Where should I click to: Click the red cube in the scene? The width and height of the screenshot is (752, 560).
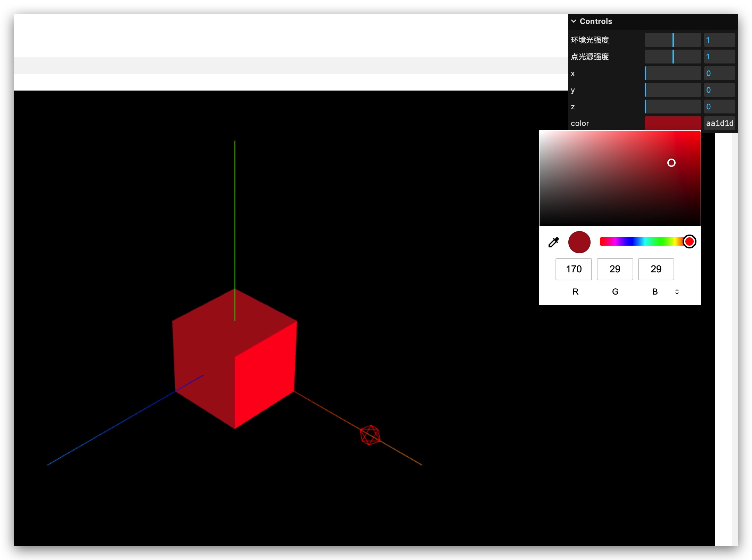(x=235, y=359)
